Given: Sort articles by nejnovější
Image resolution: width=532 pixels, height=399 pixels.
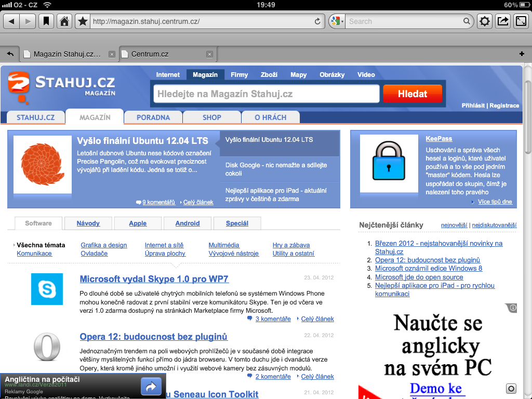Looking at the screenshot, I should tap(454, 225).
